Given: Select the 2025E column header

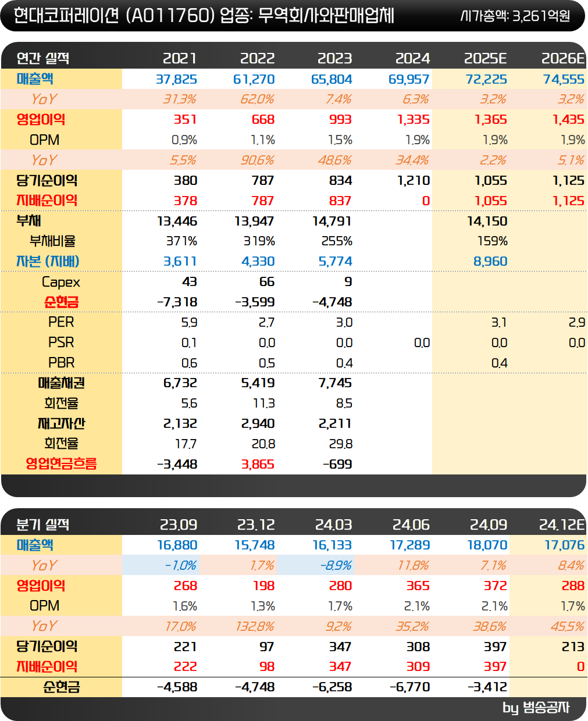Looking at the screenshot, I should click(x=486, y=58).
